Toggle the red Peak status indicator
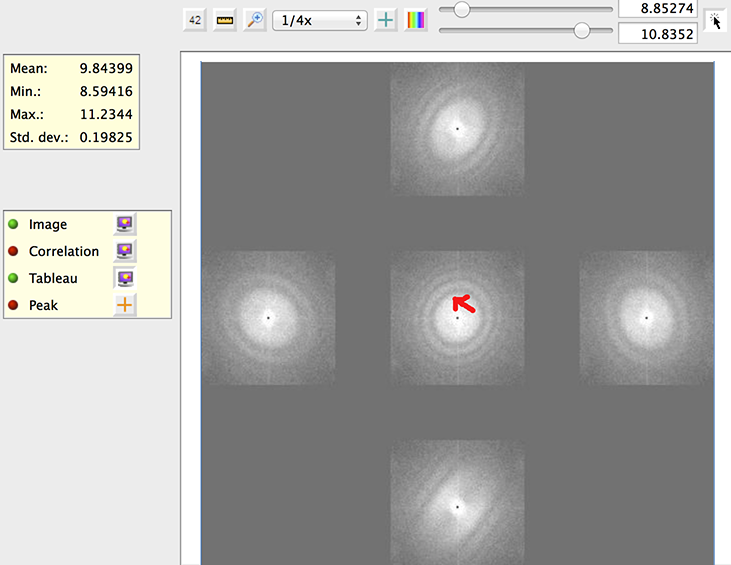The height and width of the screenshot is (565, 731). 14,305
